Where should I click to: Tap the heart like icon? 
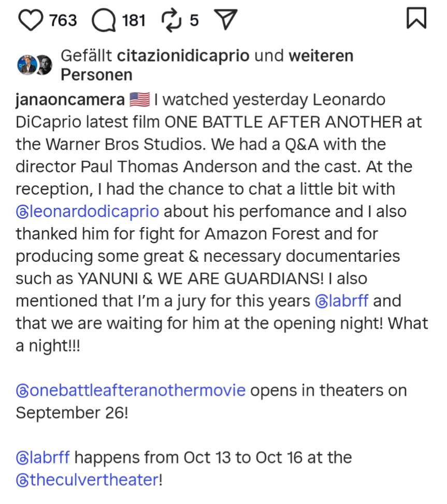coord(31,20)
